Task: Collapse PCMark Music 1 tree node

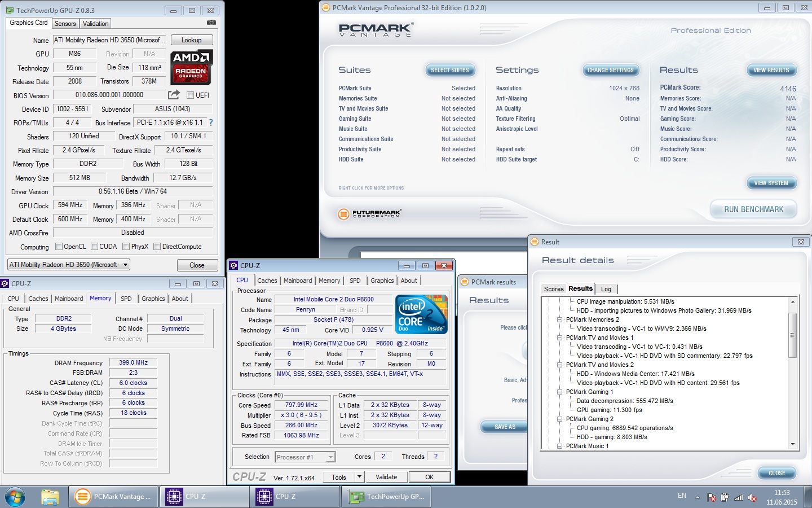Action: (x=560, y=446)
